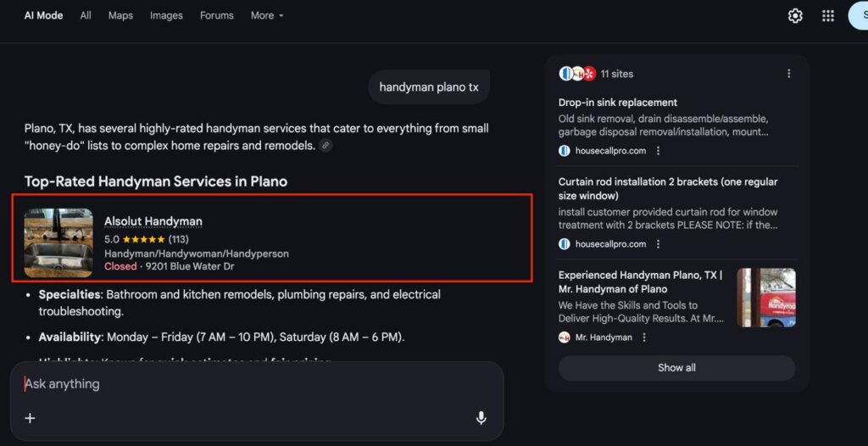Switch to the Images tab
This screenshot has width=868, height=446.
(166, 15)
